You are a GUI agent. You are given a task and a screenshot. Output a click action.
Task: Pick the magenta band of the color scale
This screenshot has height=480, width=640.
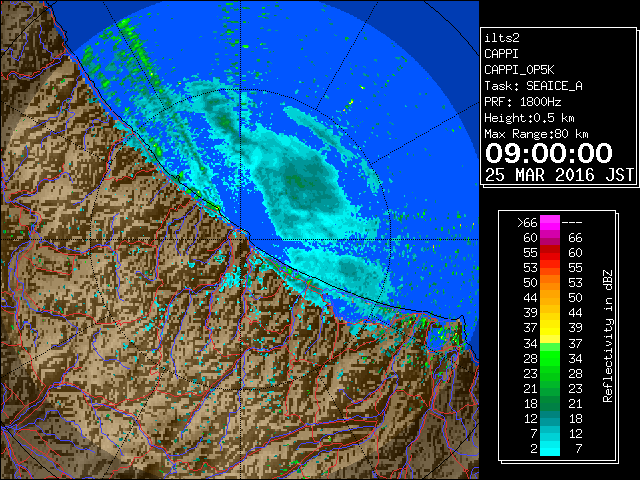point(550,223)
